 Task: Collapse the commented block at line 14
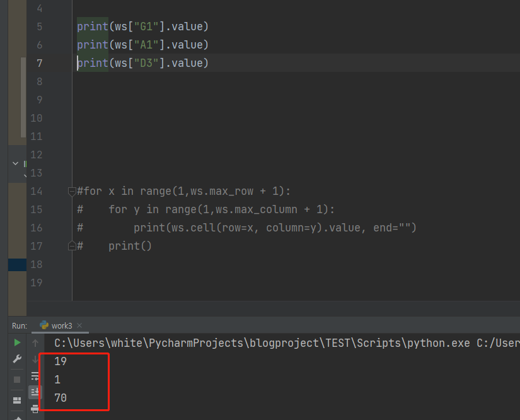(72, 192)
